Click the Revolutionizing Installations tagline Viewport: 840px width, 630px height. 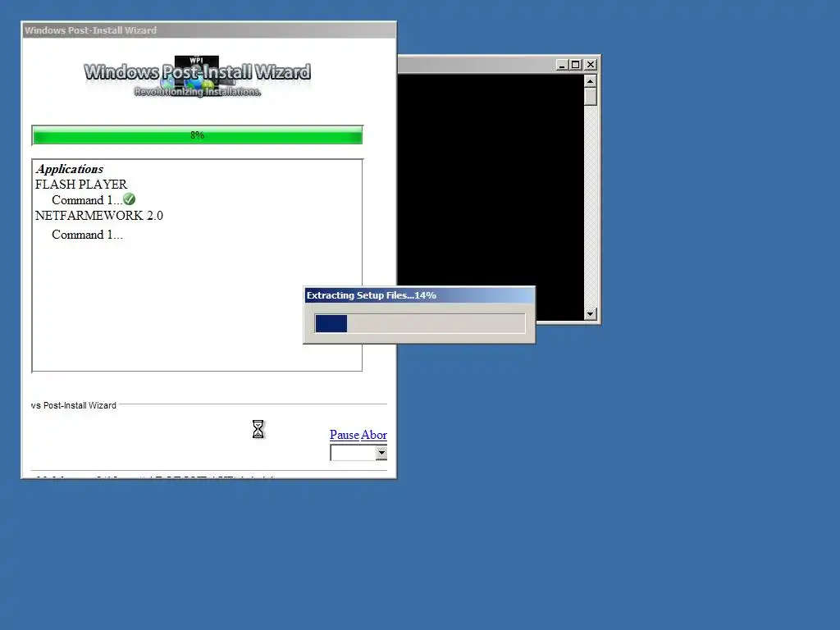197,92
